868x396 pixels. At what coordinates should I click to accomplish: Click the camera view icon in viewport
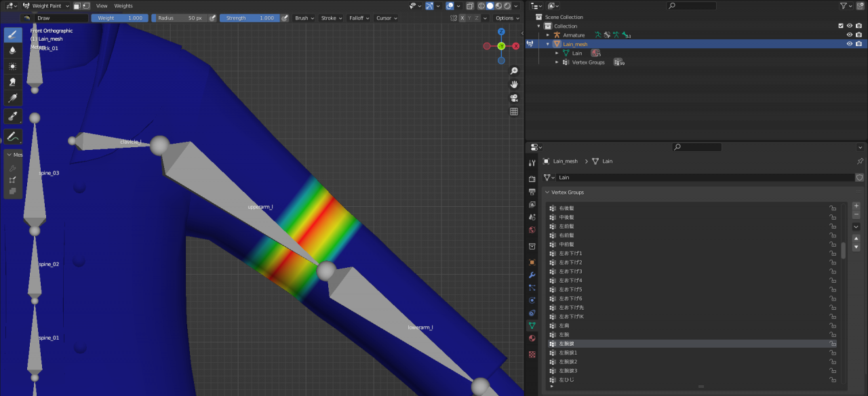point(514,98)
